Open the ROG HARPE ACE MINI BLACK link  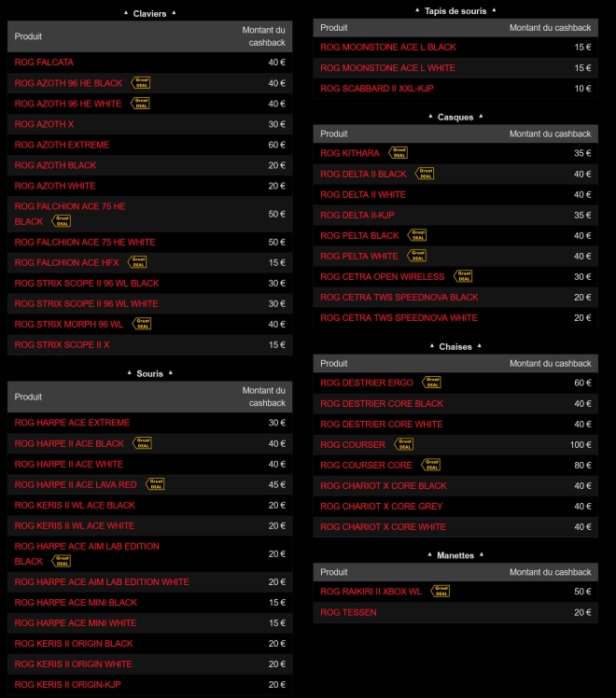click(x=76, y=602)
